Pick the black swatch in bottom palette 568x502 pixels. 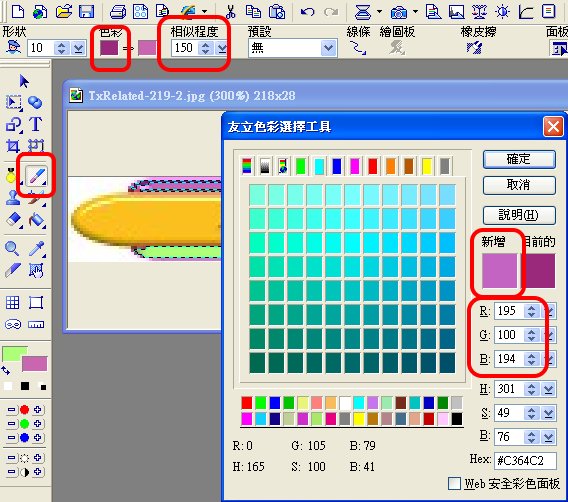click(x=457, y=419)
